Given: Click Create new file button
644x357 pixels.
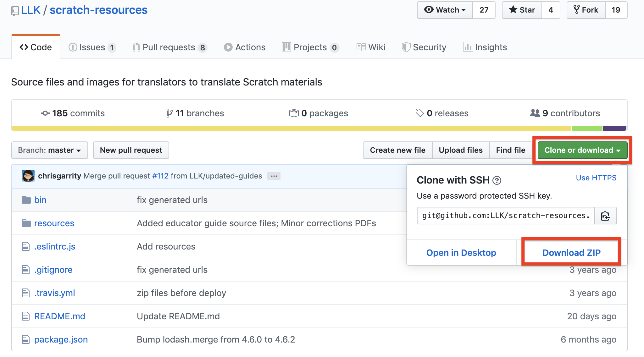Looking at the screenshot, I should (x=398, y=150).
